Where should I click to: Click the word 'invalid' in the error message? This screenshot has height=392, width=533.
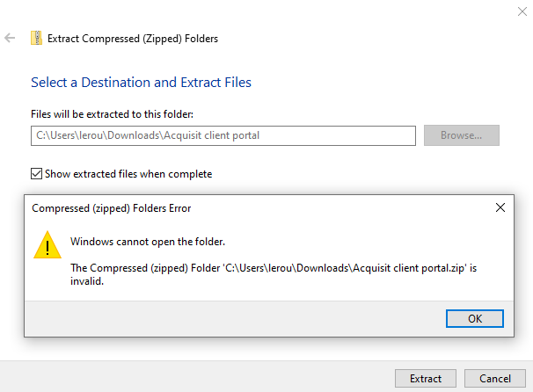(x=88, y=281)
